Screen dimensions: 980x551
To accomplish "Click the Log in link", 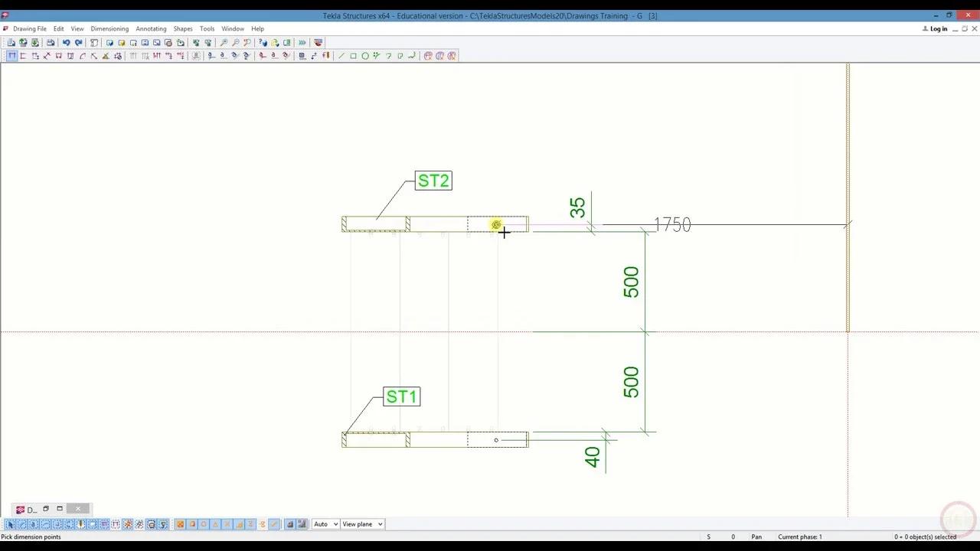I will point(938,28).
